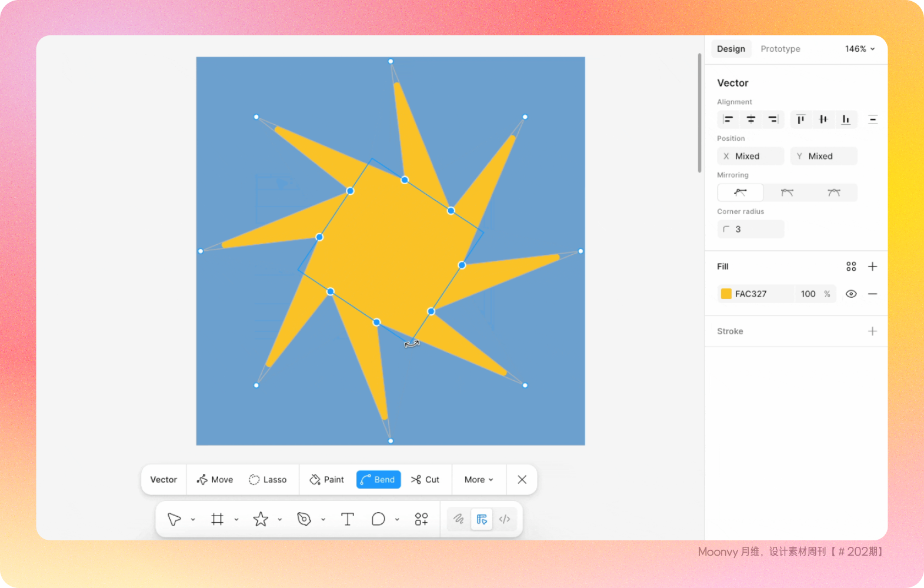This screenshot has width=924, height=588.
Task: Select the Star shape tool
Action: point(261,519)
